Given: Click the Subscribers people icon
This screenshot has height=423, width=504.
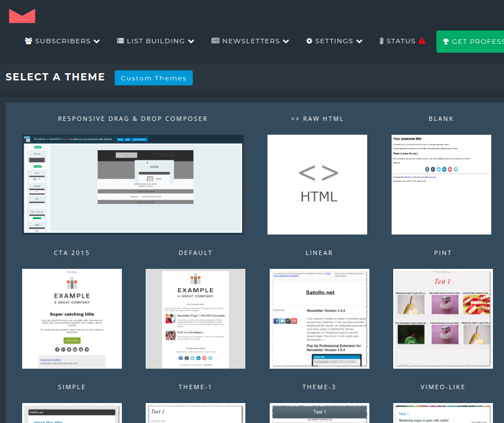Looking at the screenshot, I should pos(29,41).
